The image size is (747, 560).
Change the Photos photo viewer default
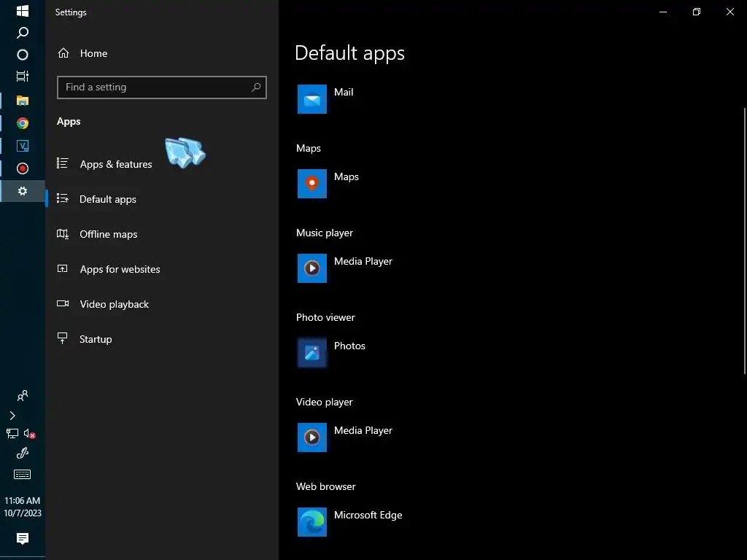tap(349, 346)
